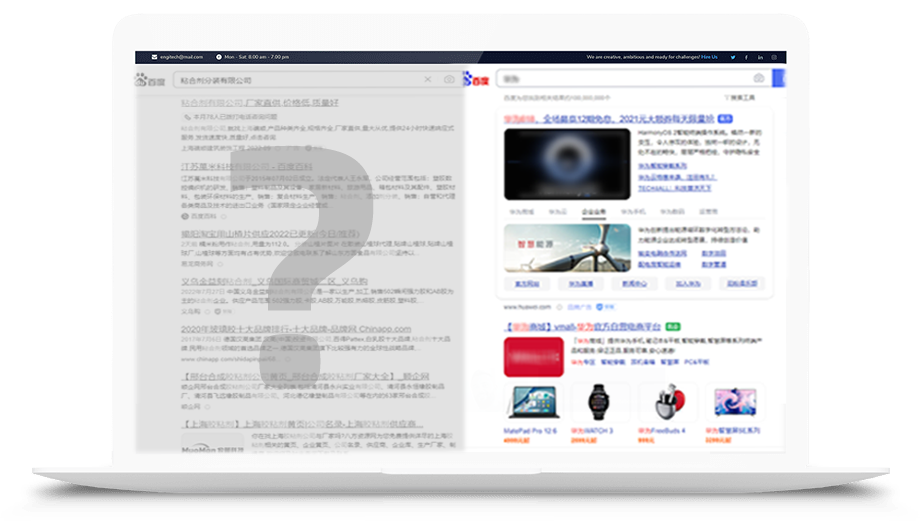Click the camera icon in the right search box
Viewport: 920px width, 521px height.
pos(759,78)
